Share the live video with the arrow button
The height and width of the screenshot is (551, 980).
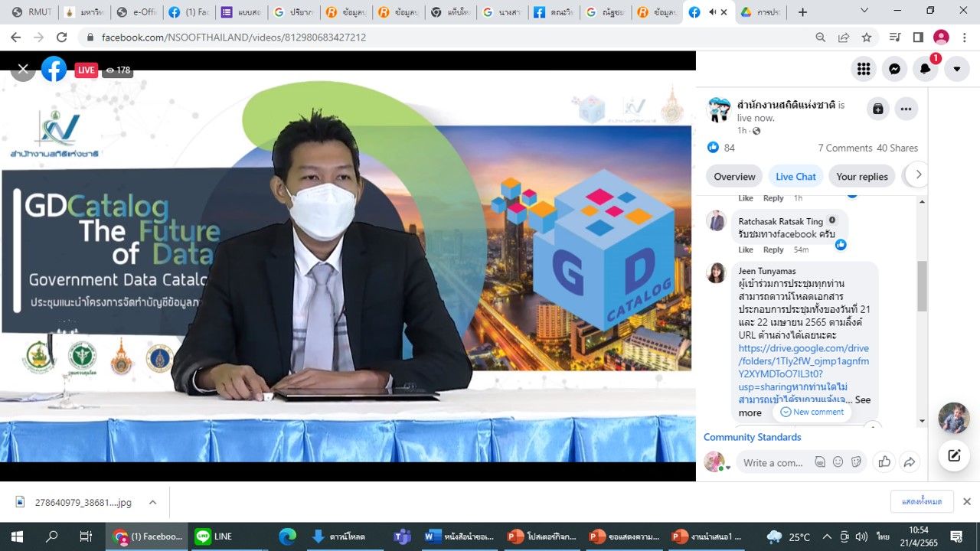pos(910,461)
